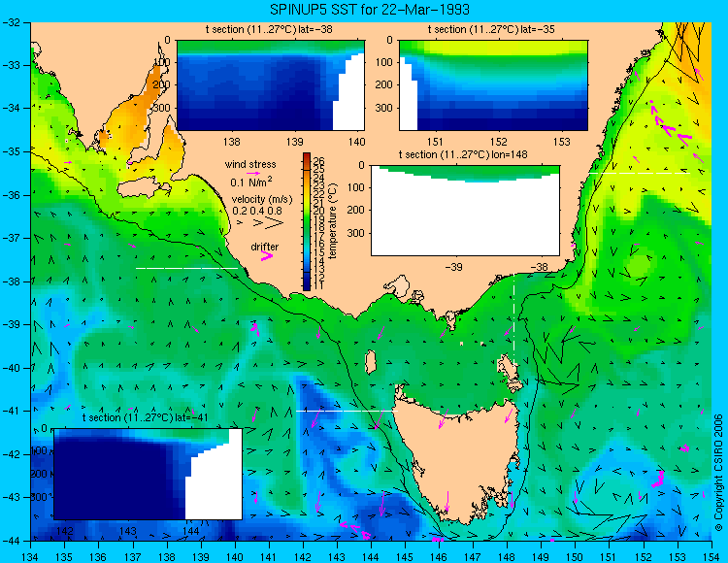This screenshot has height=563, width=728.
Task: Click the vertical temperature color bar
Action: tap(307, 221)
